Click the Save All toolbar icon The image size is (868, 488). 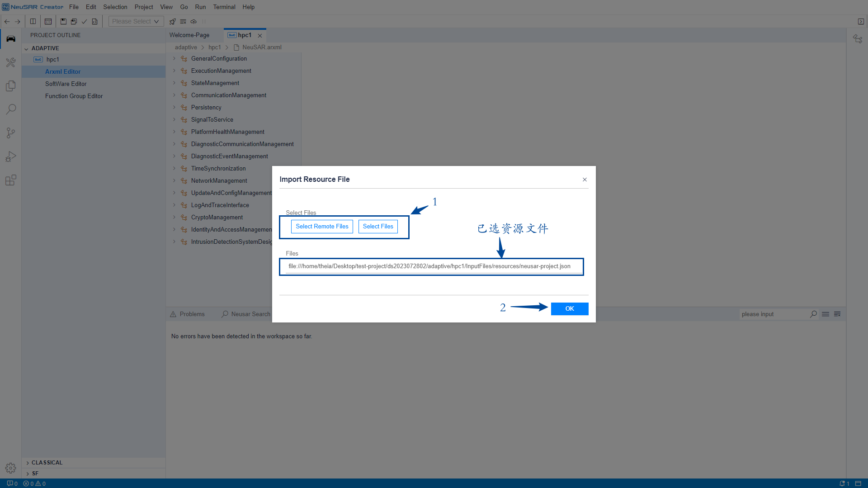point(74,21)
